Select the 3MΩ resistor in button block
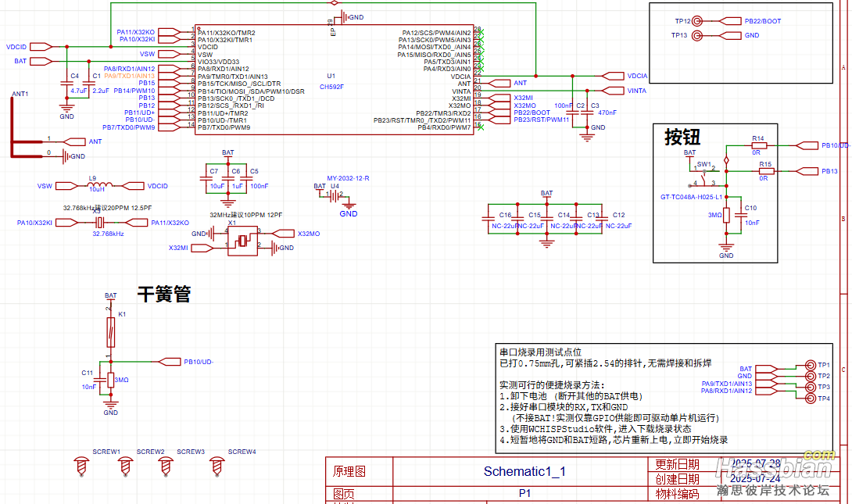 [726, 215]
